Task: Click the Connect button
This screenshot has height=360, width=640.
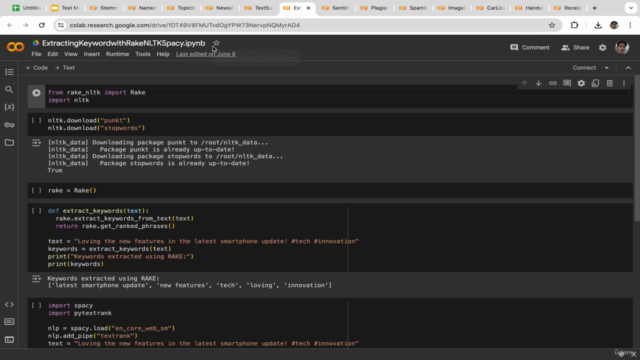Action: pos(584,68)
